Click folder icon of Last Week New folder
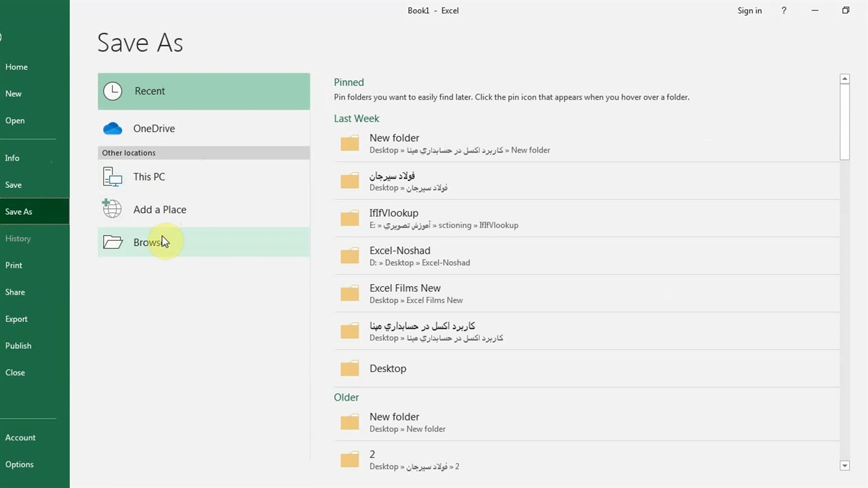868x488 pixels. [350, 143]
